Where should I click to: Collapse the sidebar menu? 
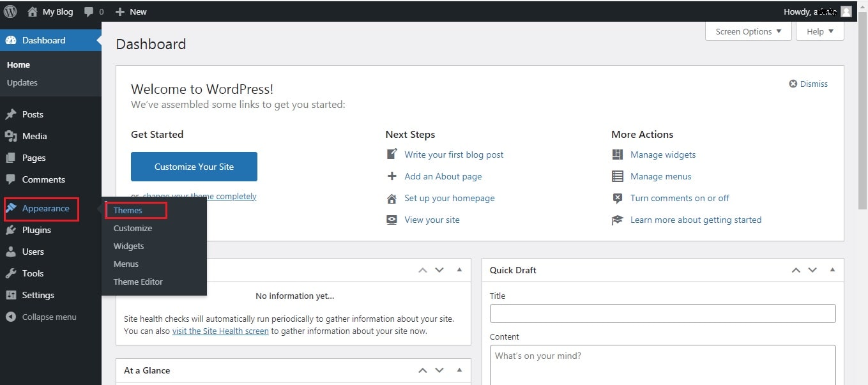click(42, 317)
